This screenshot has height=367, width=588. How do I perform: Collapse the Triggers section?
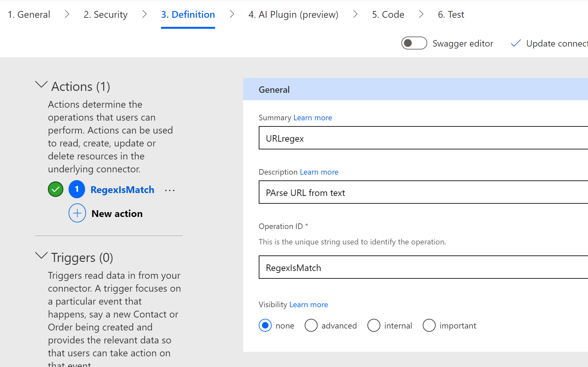tap(41, 256)
